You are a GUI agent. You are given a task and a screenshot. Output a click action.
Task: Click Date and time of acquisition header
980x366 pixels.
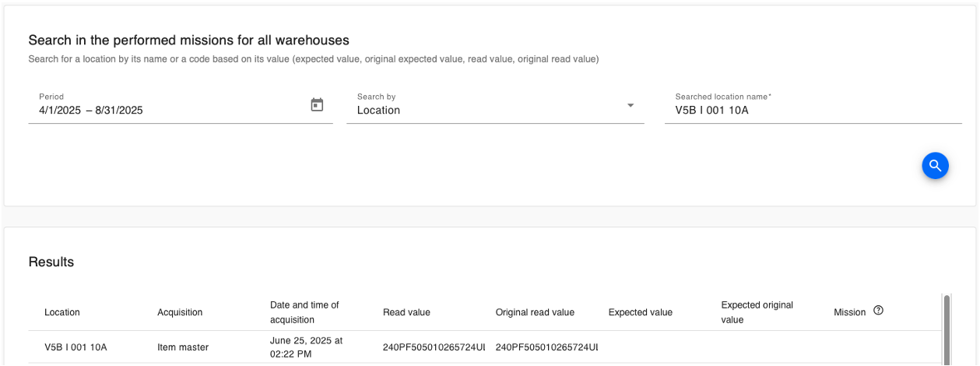point(304,312)
